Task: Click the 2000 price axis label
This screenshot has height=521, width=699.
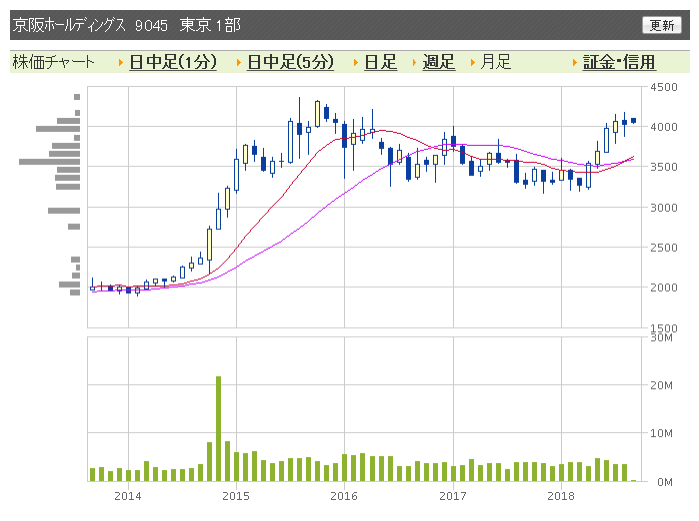Action: pos(664,287)
